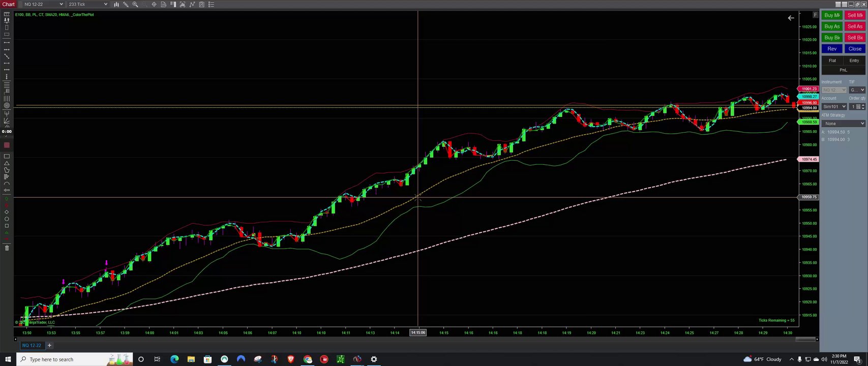This screenshot has width=868, height=366.
Task: Open the crosshair cursor tool
Action: (x=154, y=4)
